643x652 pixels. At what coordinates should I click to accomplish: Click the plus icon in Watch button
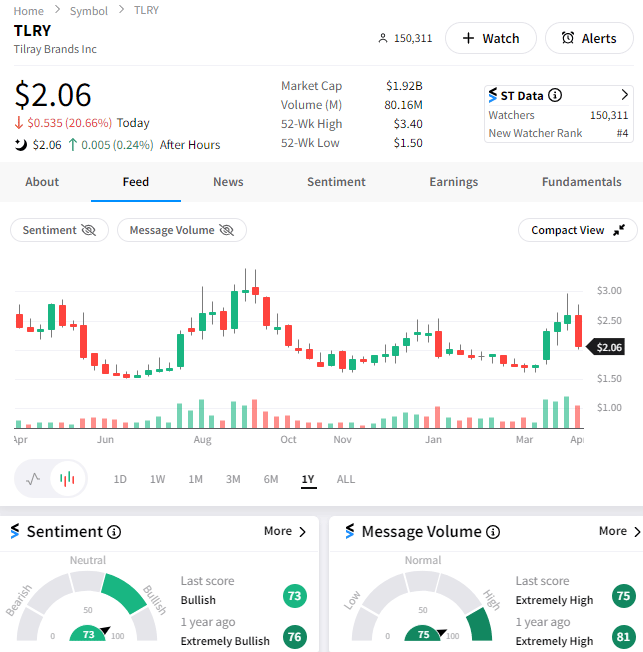click(468, 38)
